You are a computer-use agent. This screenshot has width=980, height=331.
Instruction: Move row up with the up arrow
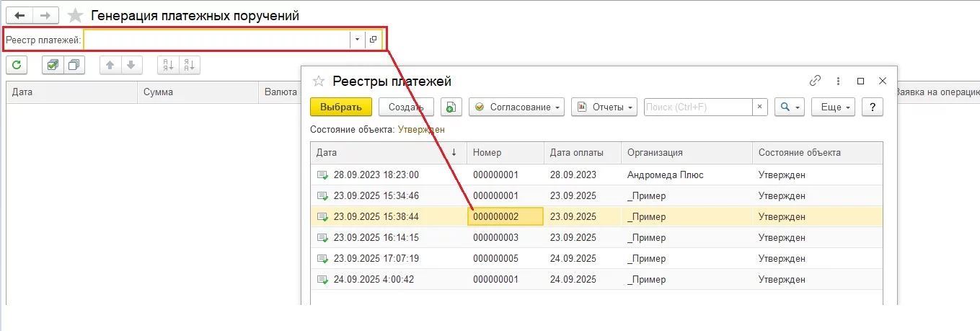[x=110, y=65]
